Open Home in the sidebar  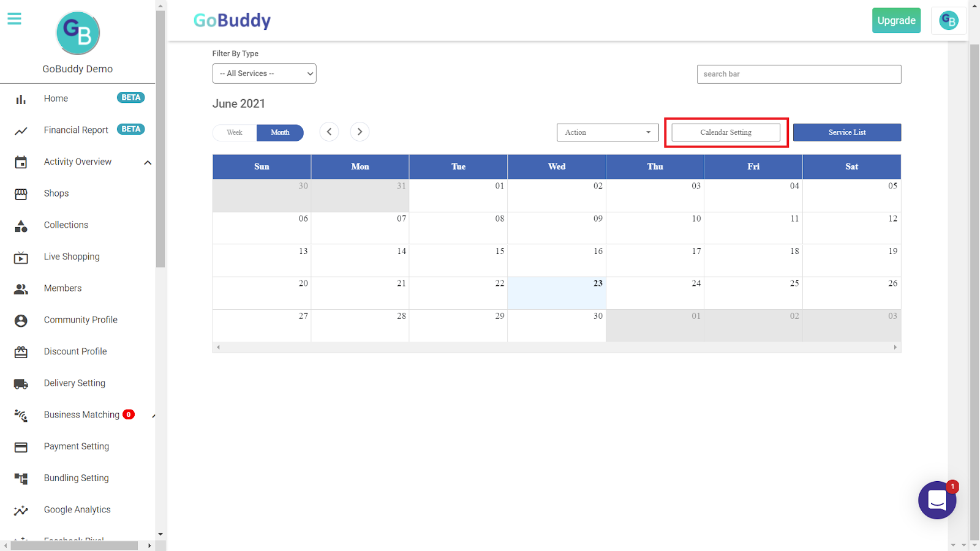(56, 99)
